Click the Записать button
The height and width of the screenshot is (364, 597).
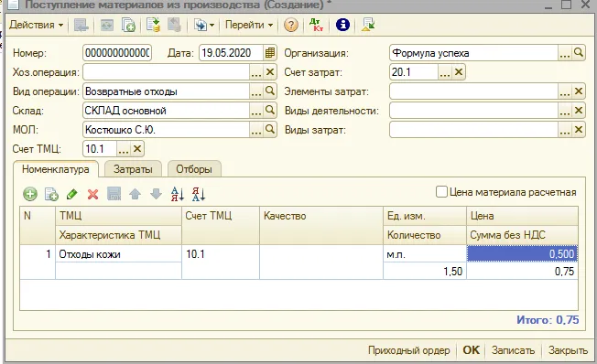click(x=513, y=350)
